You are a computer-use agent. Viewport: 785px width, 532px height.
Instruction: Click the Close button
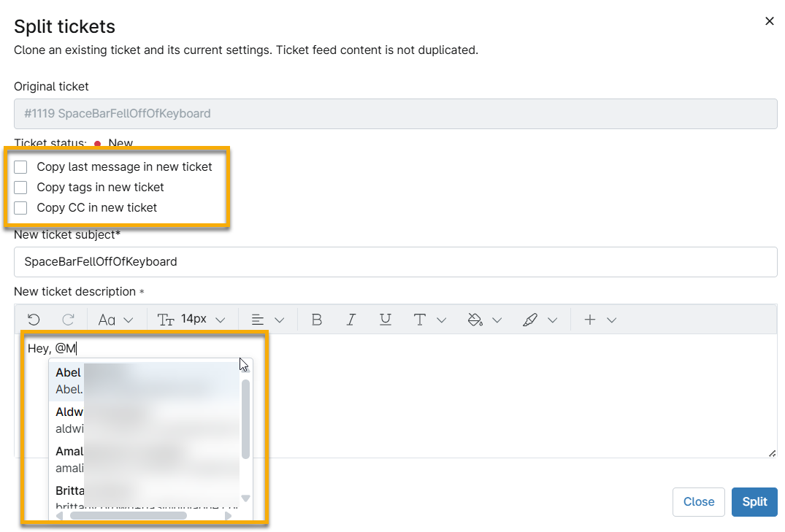(698, 502)
